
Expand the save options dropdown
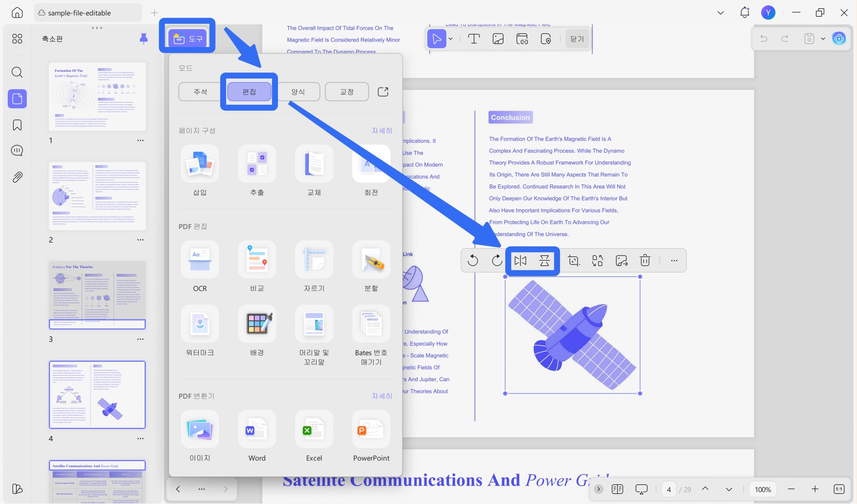(x=823, y=38)
